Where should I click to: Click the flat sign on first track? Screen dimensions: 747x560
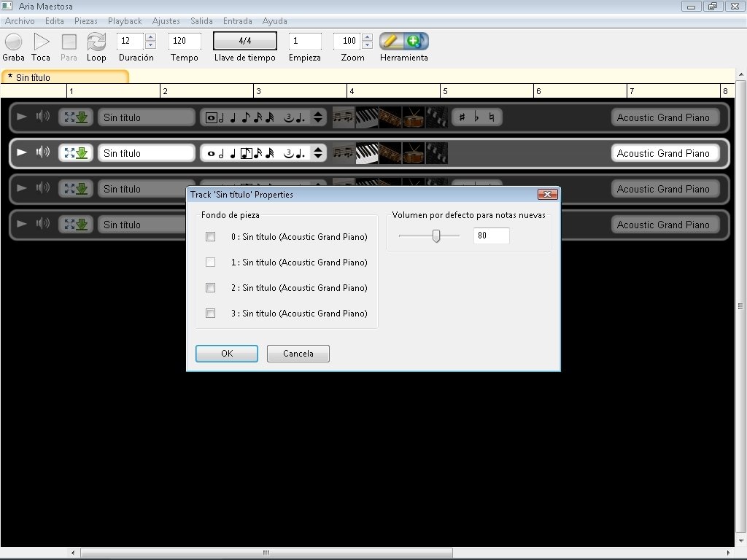[x=476, y=117]
